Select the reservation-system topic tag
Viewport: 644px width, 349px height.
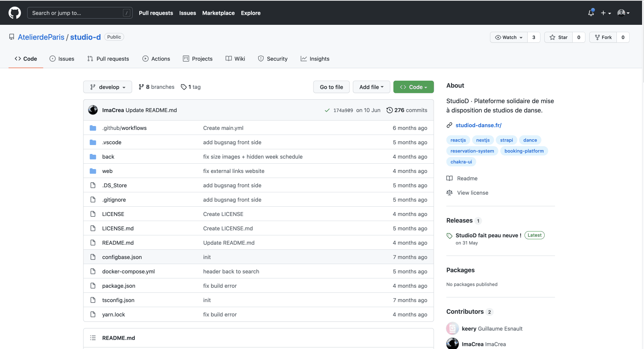click(472, 151)
